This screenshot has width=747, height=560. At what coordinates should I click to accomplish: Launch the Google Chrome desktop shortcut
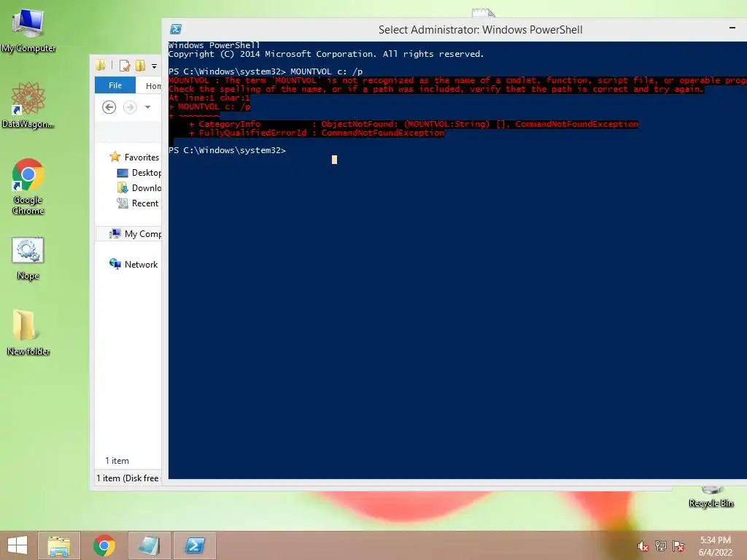tap(28, 186)
